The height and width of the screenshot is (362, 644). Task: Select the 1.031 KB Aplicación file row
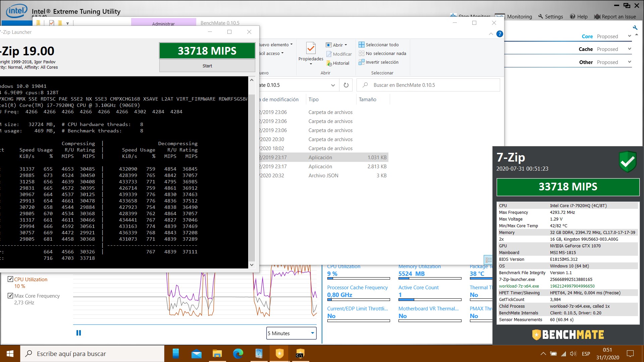324,158
